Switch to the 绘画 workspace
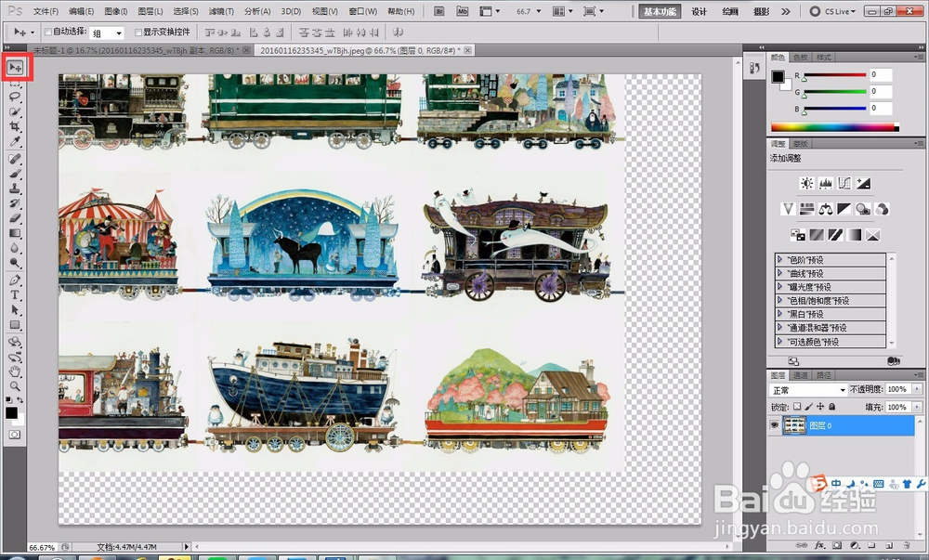Viewport: 929px width, 560px height. [730, 11]
